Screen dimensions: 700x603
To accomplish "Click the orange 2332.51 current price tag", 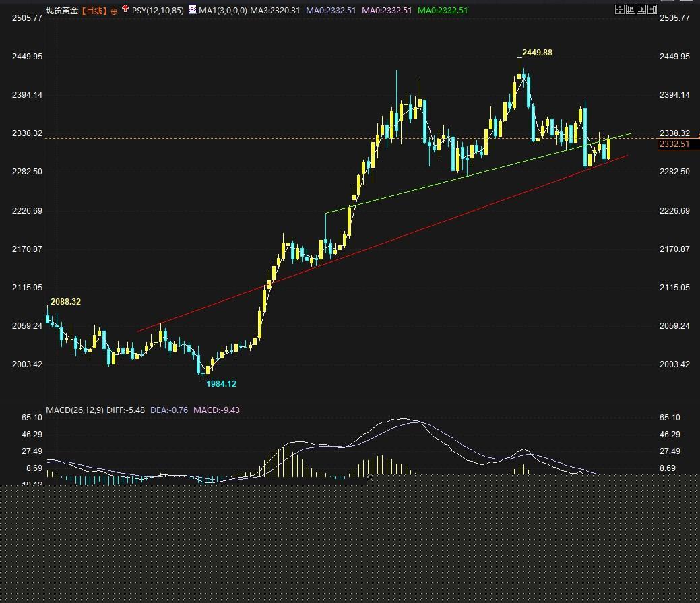I will pyautogui.click(x=674, y=144).
